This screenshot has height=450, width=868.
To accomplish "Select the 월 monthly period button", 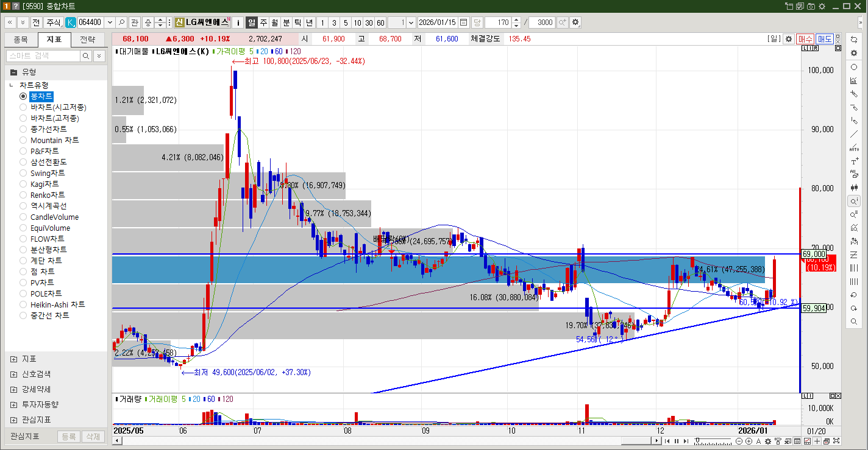I will 275,23.
